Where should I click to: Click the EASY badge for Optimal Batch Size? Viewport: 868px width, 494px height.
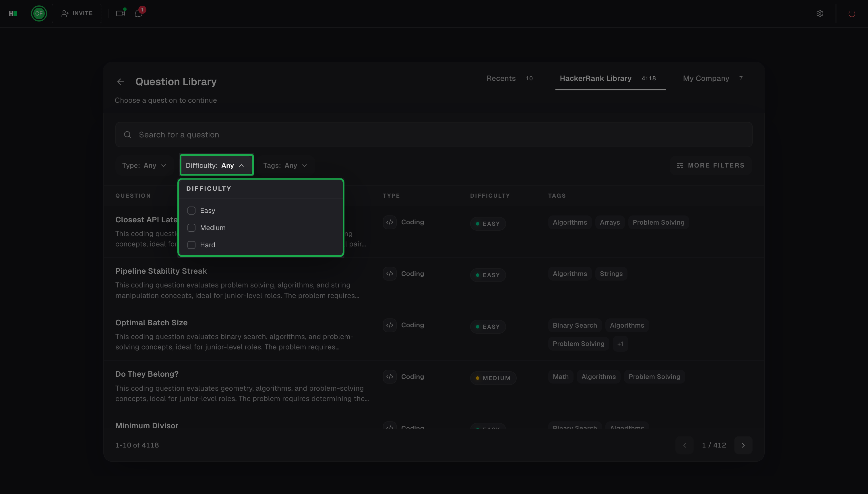pyautogui.click(x=488, y=327)
